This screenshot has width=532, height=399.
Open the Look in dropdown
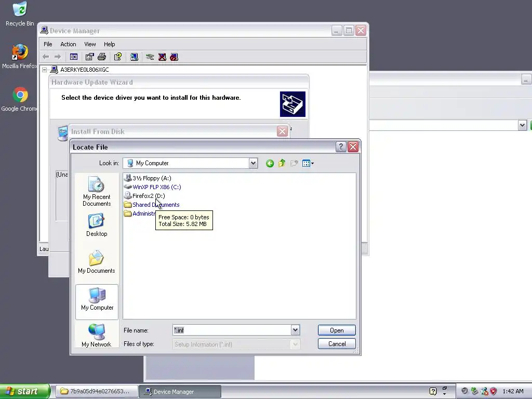pos(253,163)
